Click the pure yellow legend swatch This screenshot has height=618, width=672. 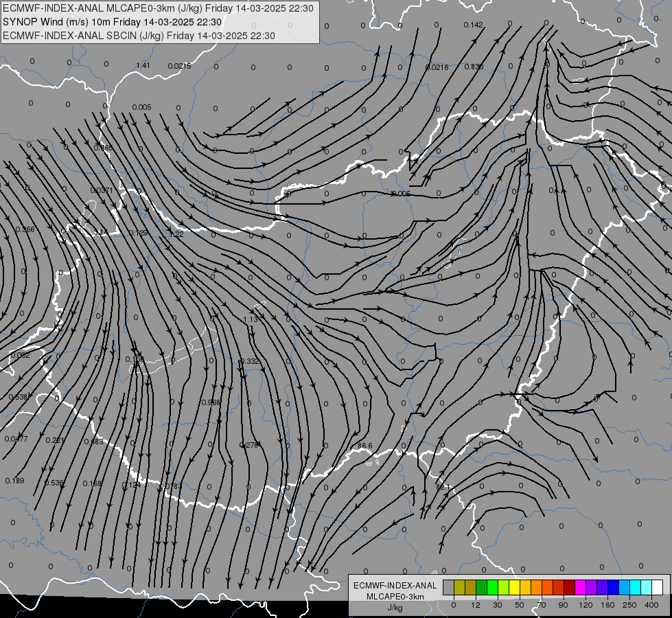tap(514, 587)
